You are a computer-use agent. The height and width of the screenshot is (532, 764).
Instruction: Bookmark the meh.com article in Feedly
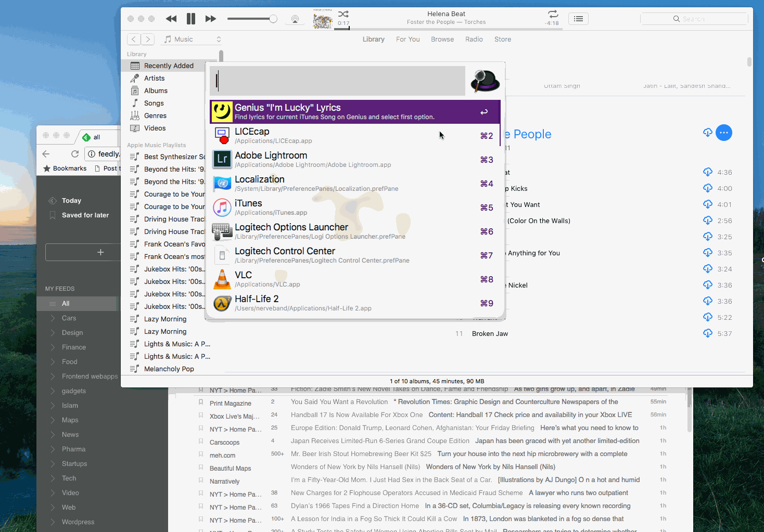[201, 455]
